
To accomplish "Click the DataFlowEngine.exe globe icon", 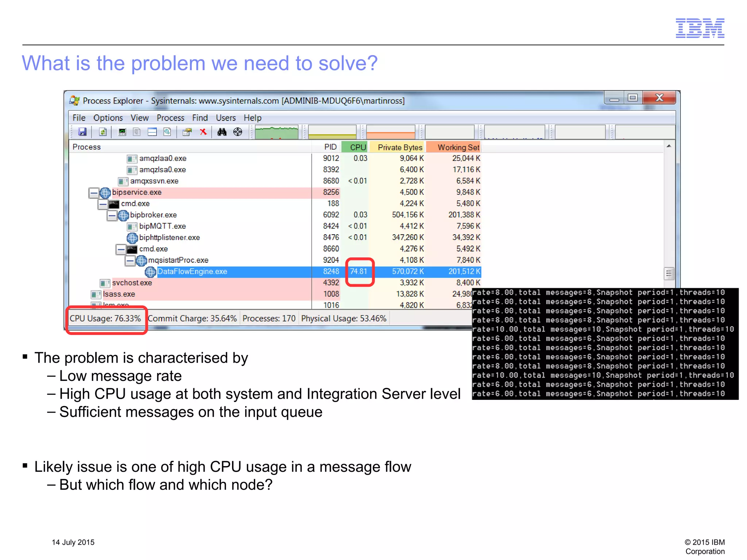I will coord(150,272).
